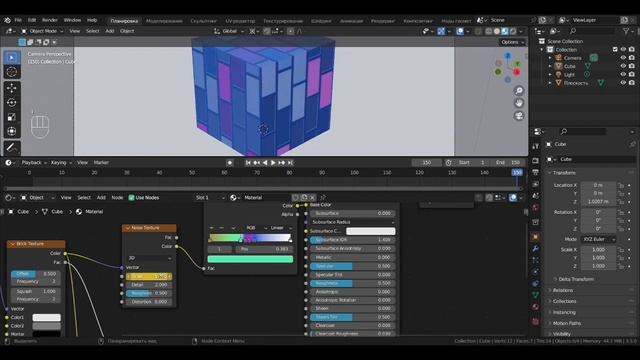Switch viewport to solid shading
Screen dimensions: 640x360
pyautogui.click(x=497, y=31)
